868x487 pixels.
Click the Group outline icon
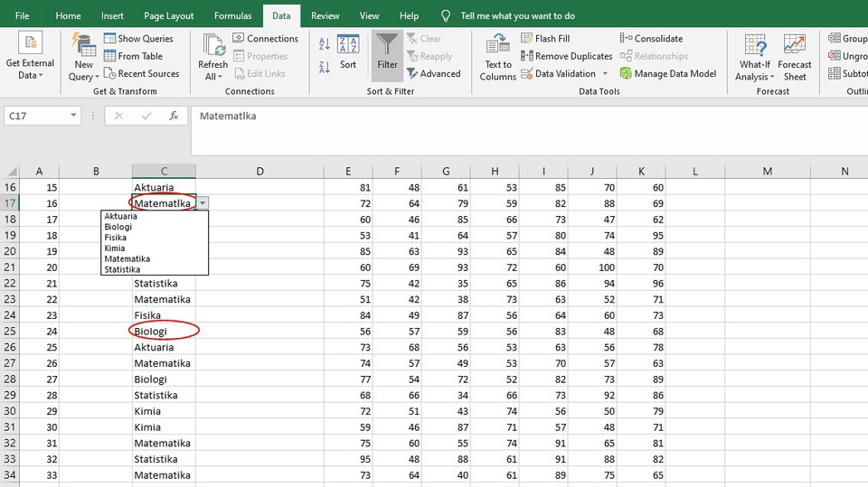tap(835, 38)
